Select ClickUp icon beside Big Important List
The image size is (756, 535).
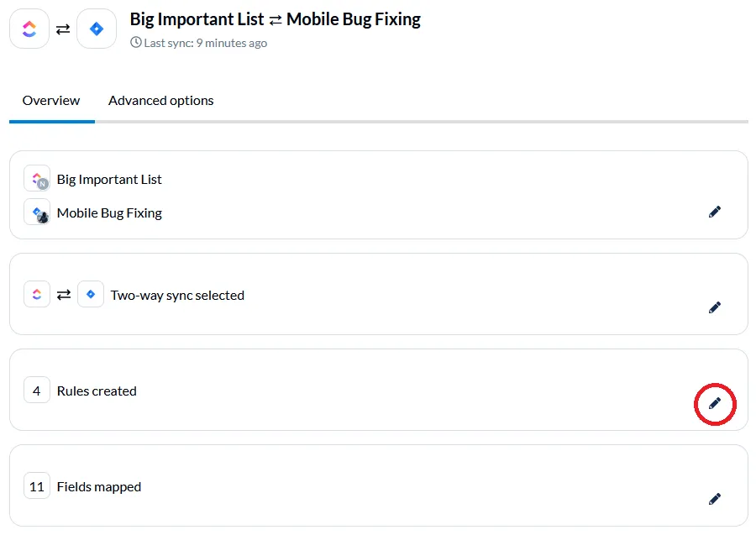point(37,179)
